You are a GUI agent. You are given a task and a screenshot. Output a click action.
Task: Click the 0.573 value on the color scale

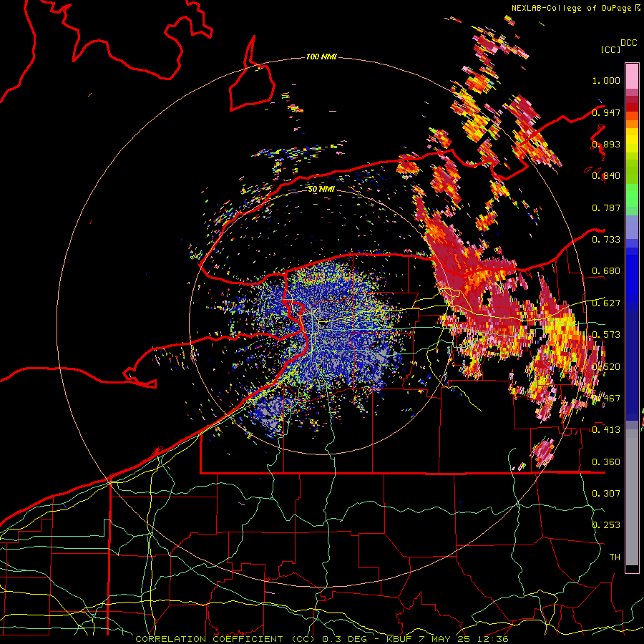pos(606,335)
